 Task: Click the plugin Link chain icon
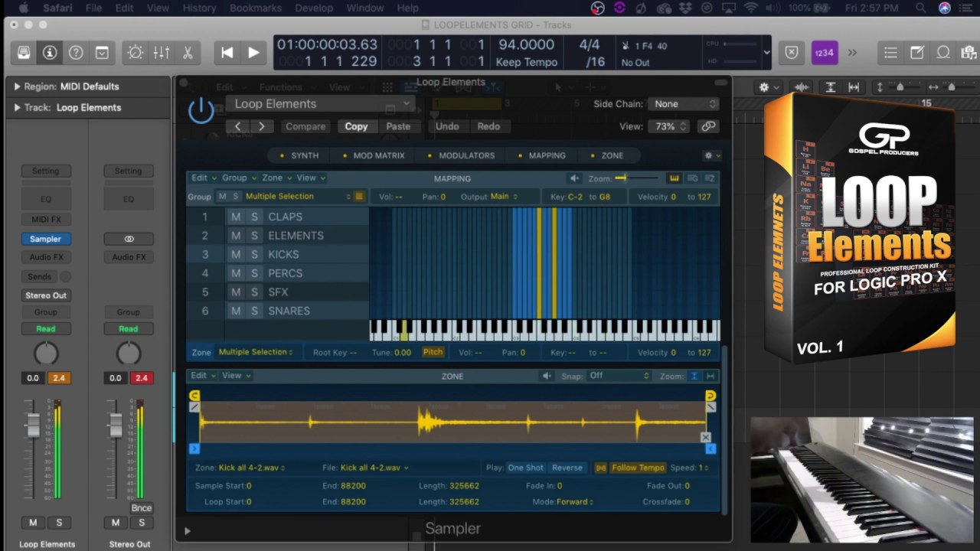709,126
